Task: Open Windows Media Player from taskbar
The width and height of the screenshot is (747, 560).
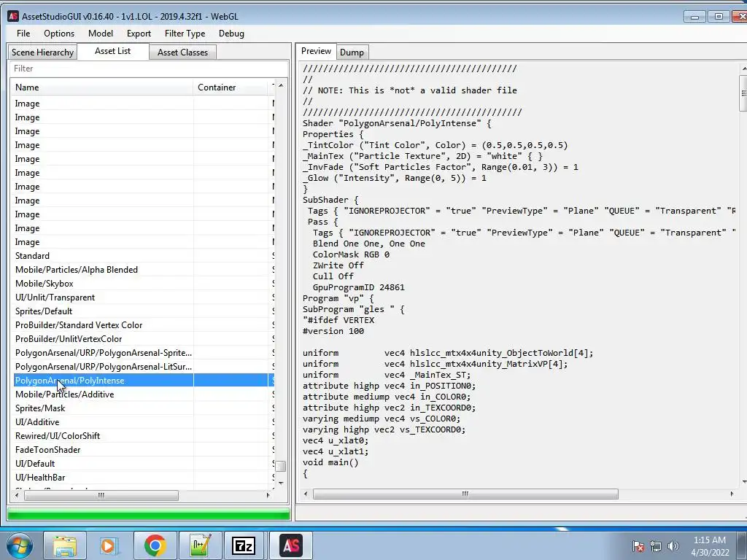Action: (108, 545)
